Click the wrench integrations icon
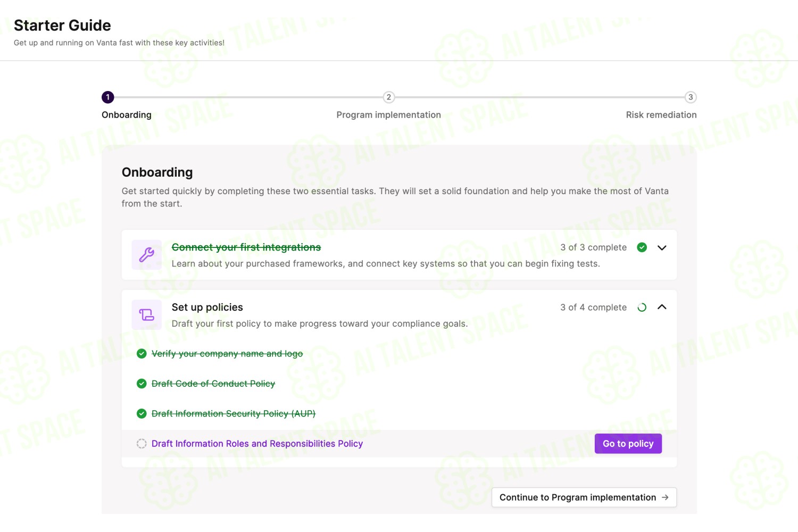The height and width of the screenshot is (532, 798). coord(147,255)
